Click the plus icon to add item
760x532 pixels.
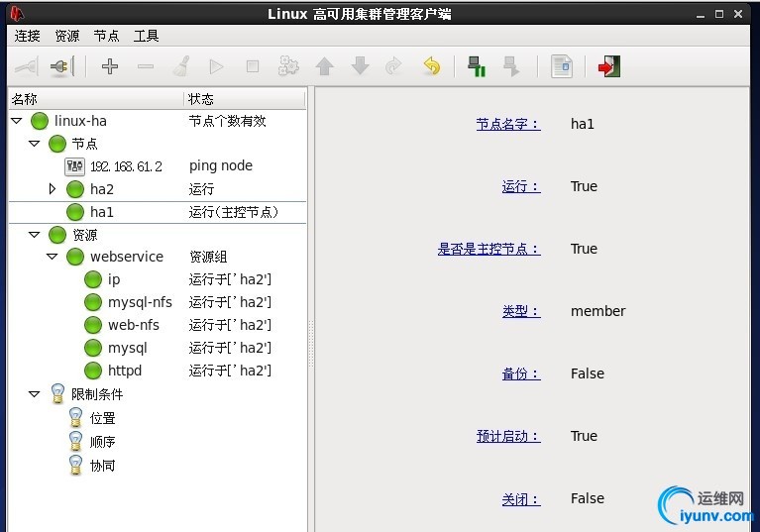[110, 66]
